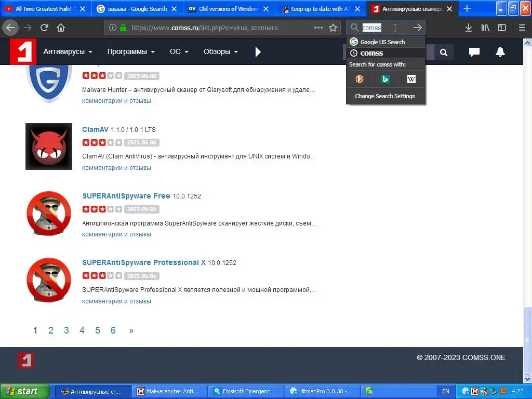Switch to Emsisoft Emergency taskbar button
Image resolution: width=532 pixels, height=399 pixels.
245,391
